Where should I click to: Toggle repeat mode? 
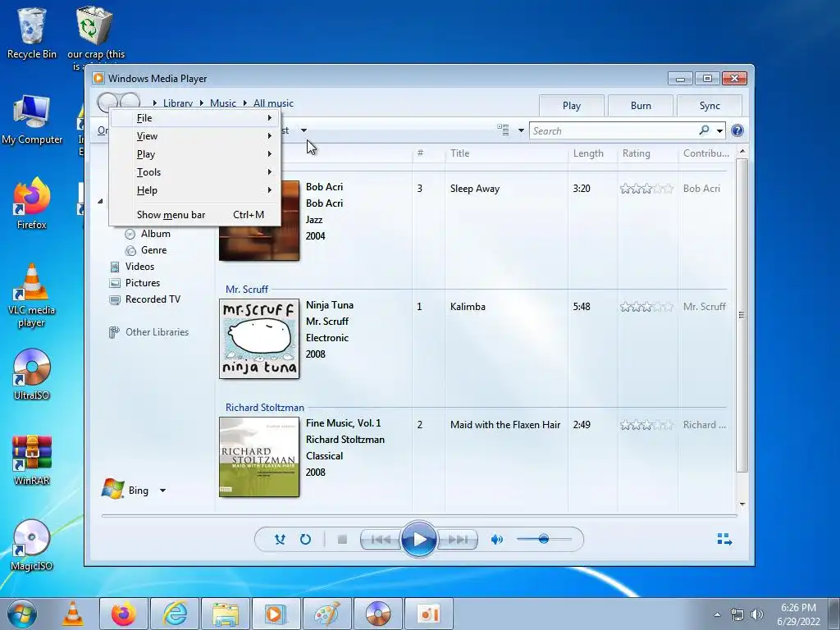(x=305, y=540)
